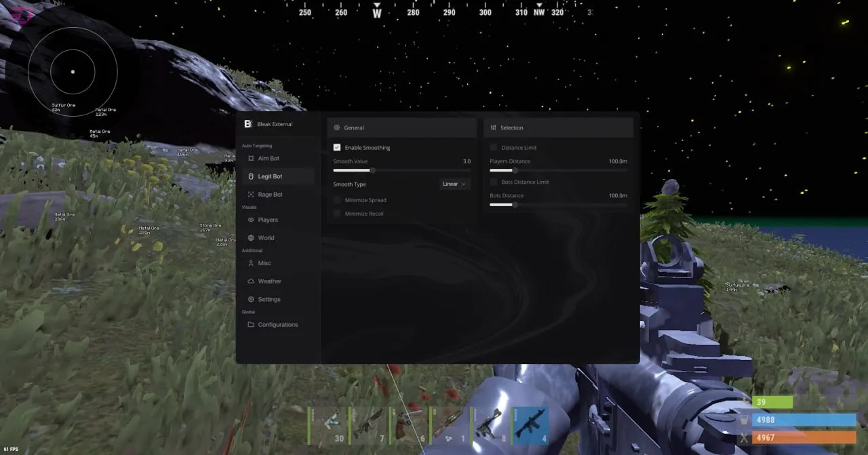The image size is (868, 455).
Task: Open the Smooth Type Linear dropdown
Action: pos(454,184)
